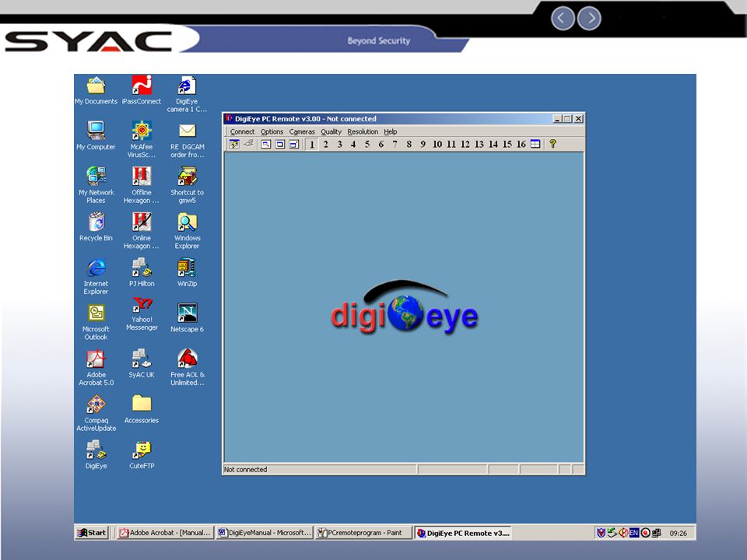Click the previous slide arrow button

562,19
